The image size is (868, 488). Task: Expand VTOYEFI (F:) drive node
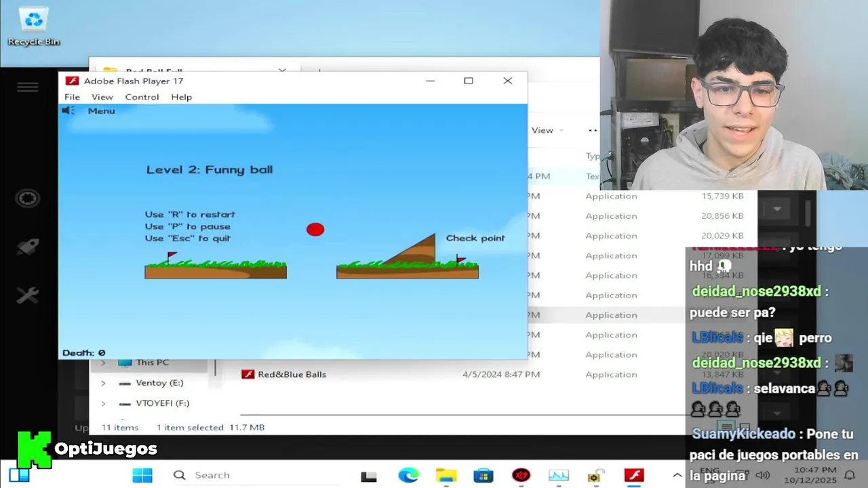click(x=103, y=403)
